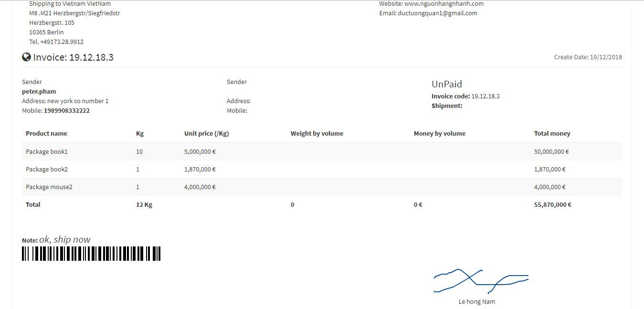Select the Package mouse2 row
This screenshot has width=644, height=309.
49,187
